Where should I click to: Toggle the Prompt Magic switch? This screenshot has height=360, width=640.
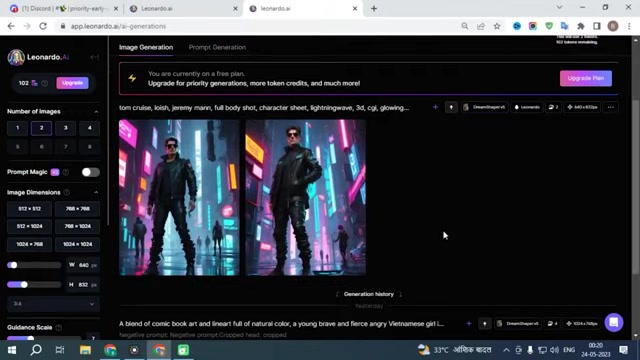coord(90,172)
